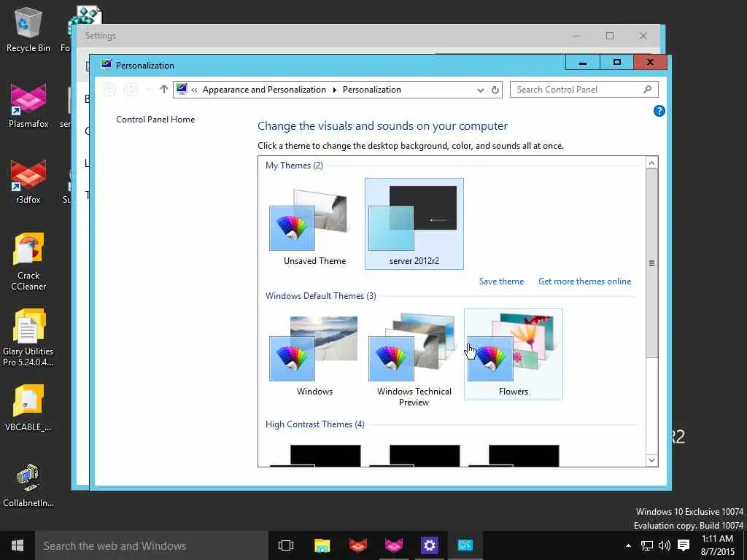The height and width of the screenshot is (560, 747).
Task: Open the network tray icon
Action: (646, 545)
